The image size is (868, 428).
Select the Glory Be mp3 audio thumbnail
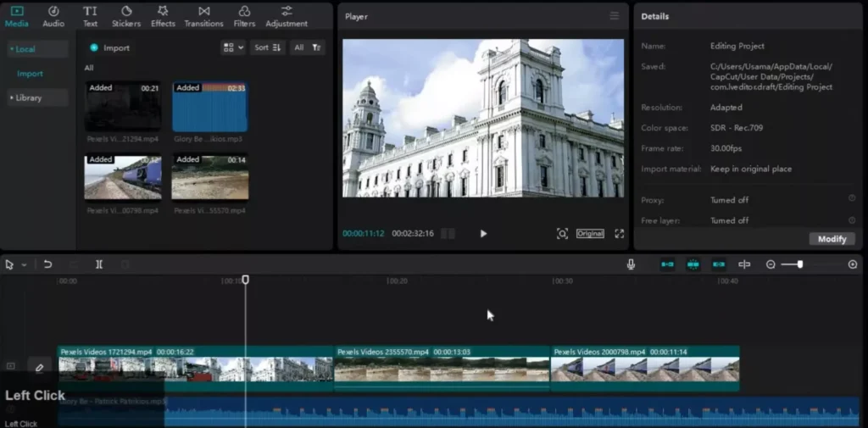click(x=210, y=106)
